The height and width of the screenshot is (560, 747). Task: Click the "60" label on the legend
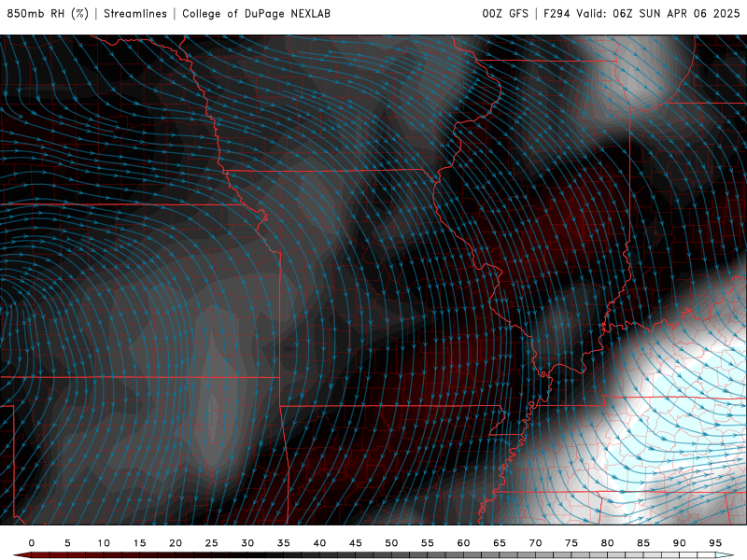point(463,543)
